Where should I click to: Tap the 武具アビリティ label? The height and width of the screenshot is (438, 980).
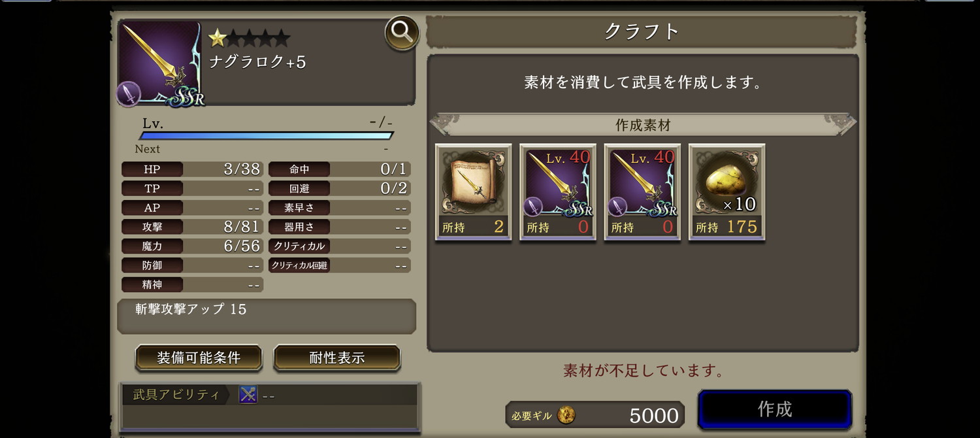coord(176,395)
